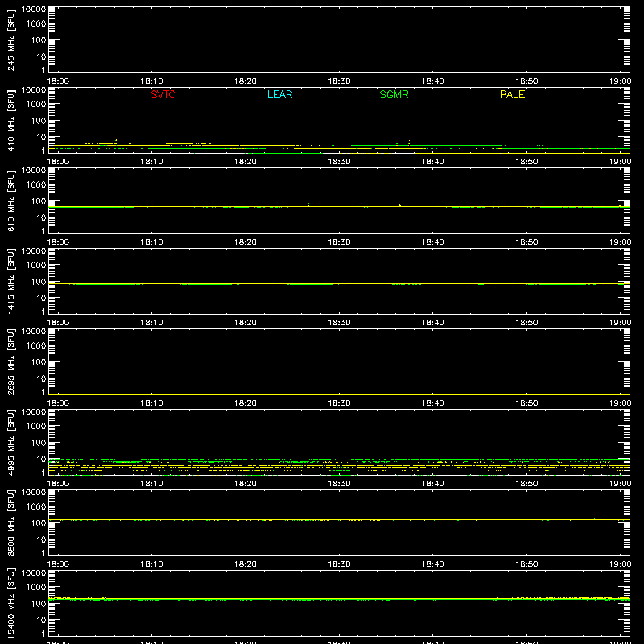The height and width of the screenshot is (644, 644).
Task: Click 18:00 tick label under 245 MHz panel
Action: [x=58, y=81]
